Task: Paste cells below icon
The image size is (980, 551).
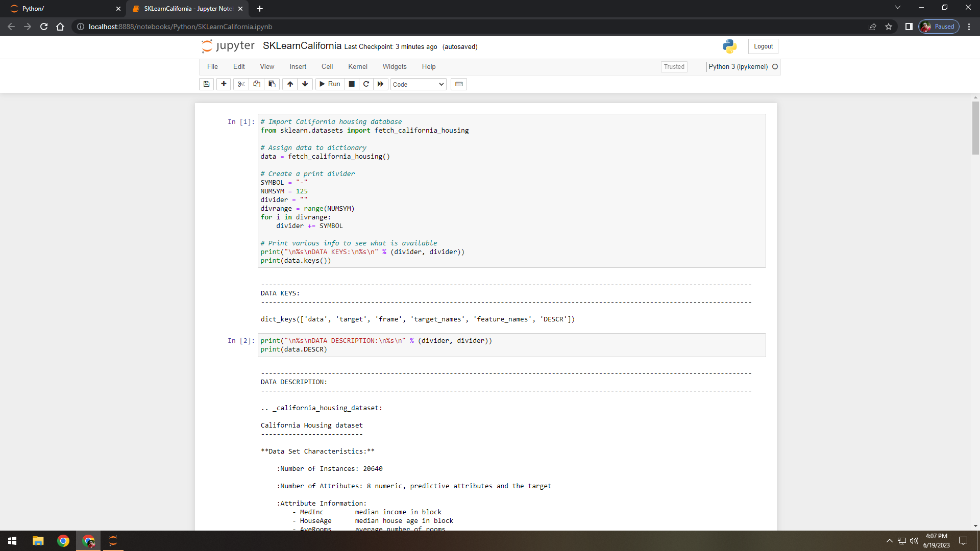Action: pyautogui.click(x=272, y=84)
